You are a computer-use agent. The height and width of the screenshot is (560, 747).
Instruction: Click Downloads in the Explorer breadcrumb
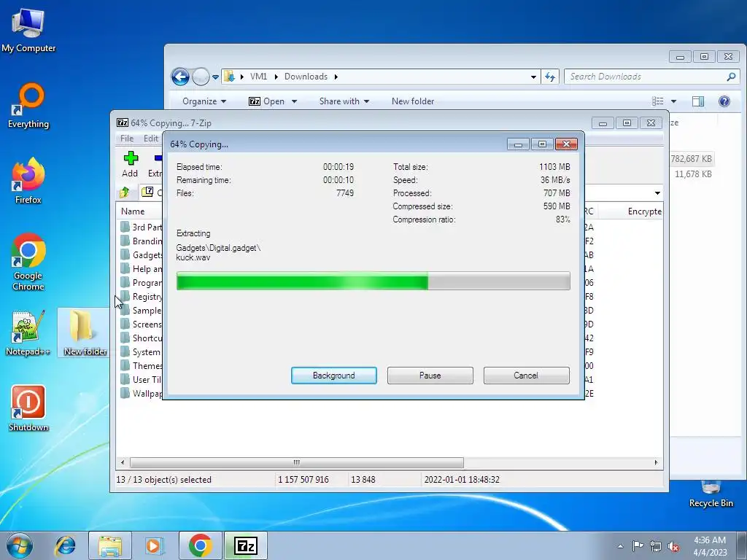pos(306,76)
